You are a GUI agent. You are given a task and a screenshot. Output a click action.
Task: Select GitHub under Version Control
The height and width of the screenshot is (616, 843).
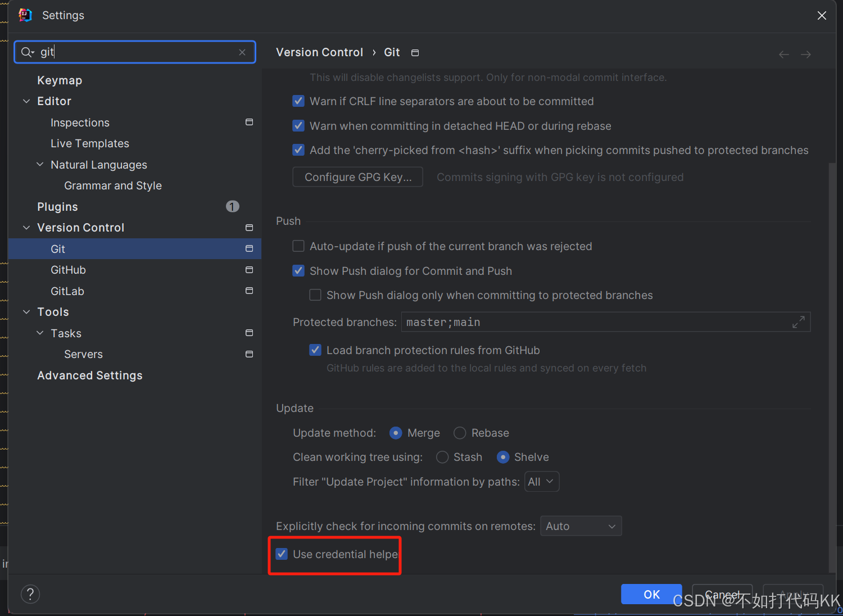[x=68, y=270]
